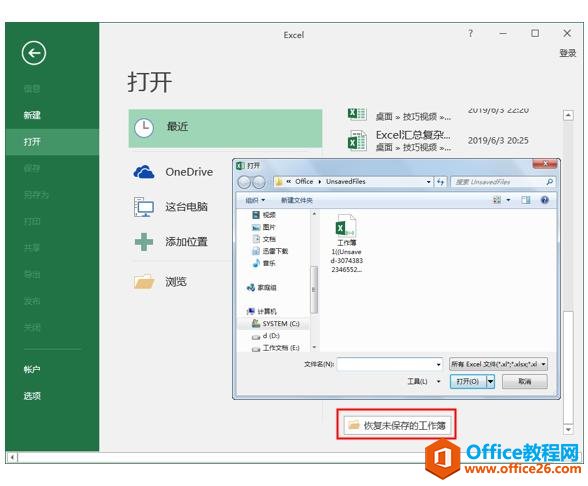Click the refresh button beside address bar
This screenshot has width=588, height=486.
pyautogui.click(x=440, y=182)
